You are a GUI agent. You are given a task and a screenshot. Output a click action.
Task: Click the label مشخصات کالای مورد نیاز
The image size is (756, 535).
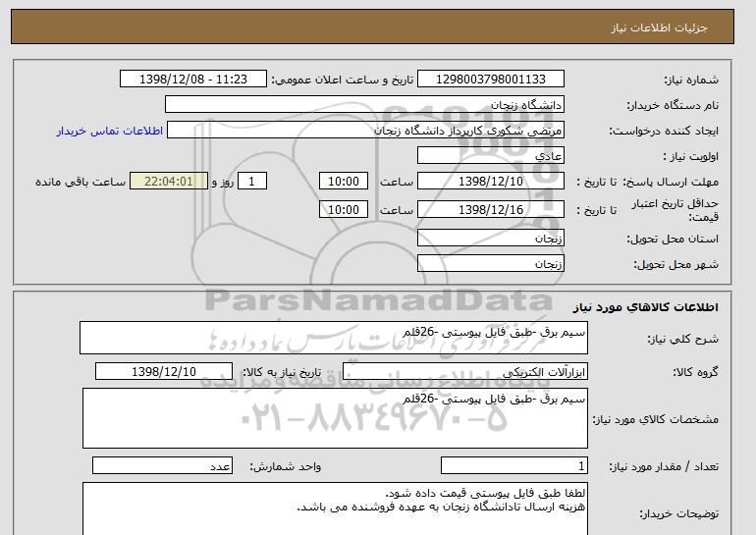tap(656, 419)
